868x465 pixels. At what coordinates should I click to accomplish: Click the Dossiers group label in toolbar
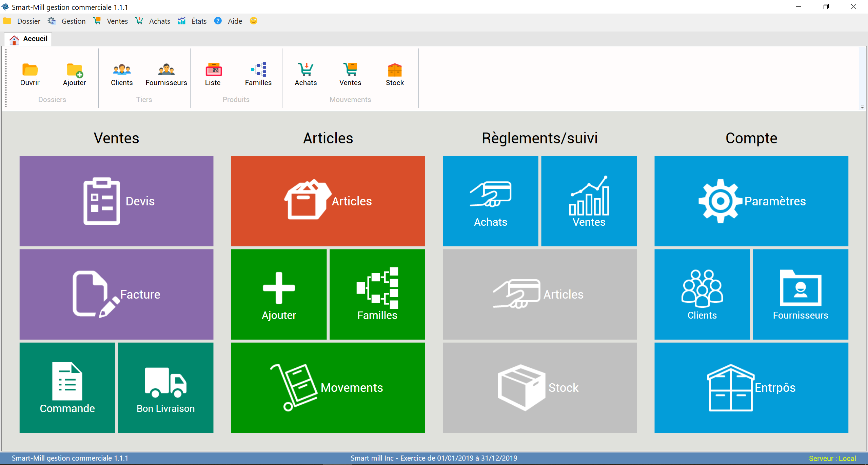(52, 100)
